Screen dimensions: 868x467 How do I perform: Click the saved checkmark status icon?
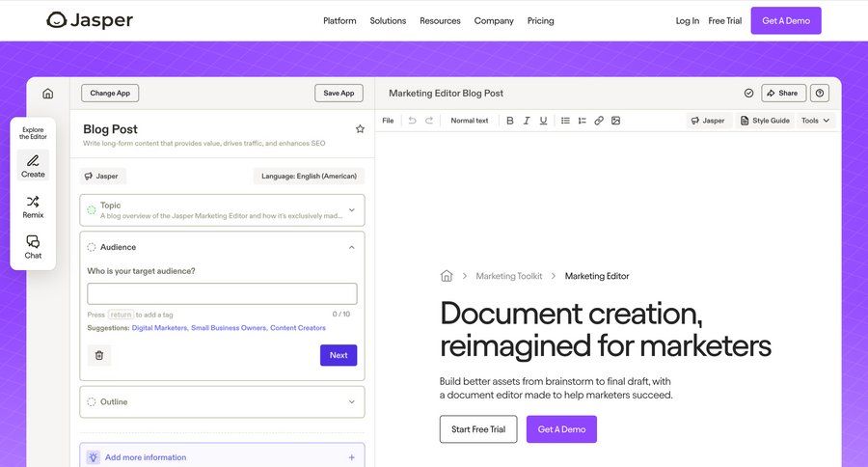[748, 93]
